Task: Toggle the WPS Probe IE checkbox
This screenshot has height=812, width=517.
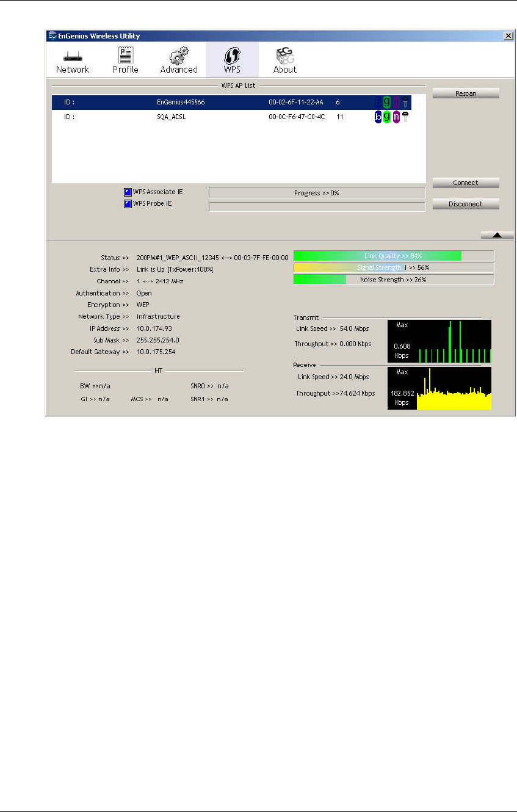Action: click(128, 204)
